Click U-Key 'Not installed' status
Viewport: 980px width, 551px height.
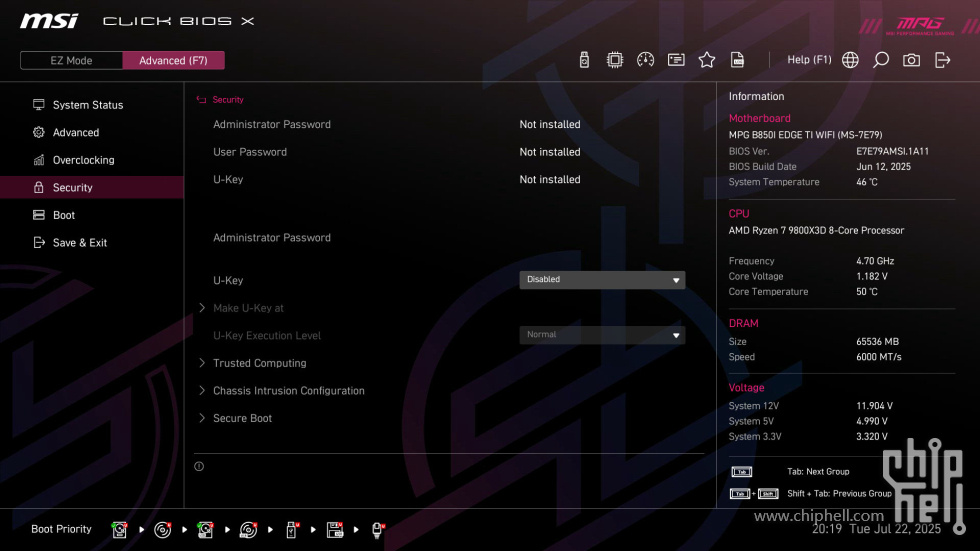coord(550,179)
